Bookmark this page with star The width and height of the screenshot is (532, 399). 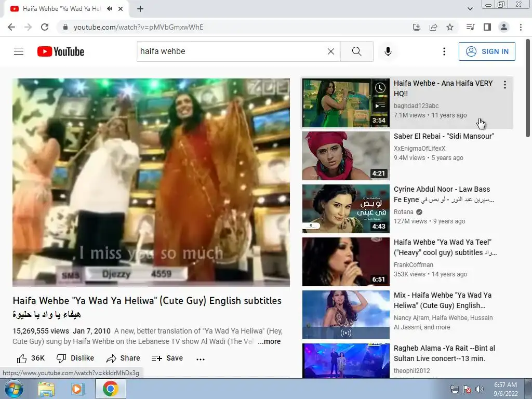coord(450,27)
